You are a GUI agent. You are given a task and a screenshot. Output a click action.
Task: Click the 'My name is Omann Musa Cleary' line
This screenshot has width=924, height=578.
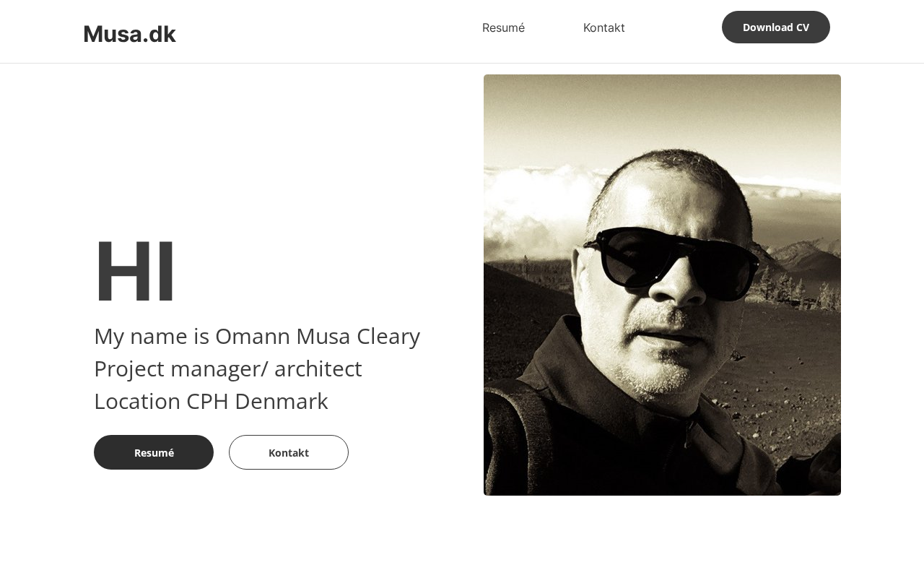[x=257, y=337]
